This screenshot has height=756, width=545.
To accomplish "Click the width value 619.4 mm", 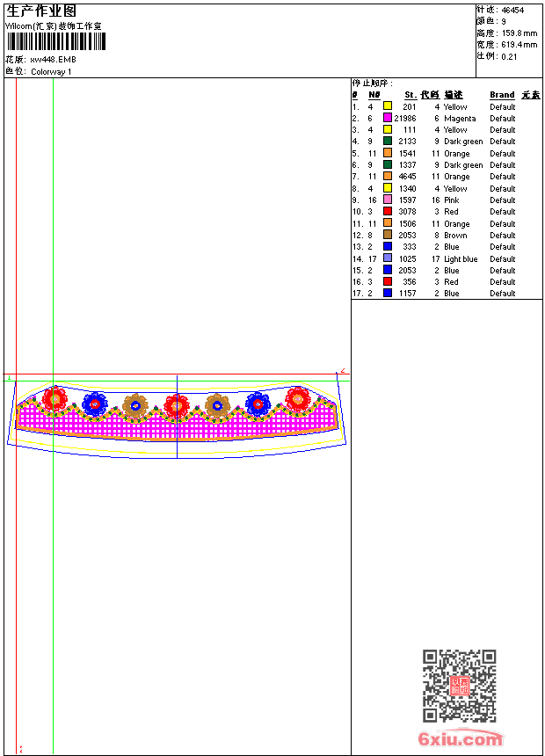I will tap(520, 45).
